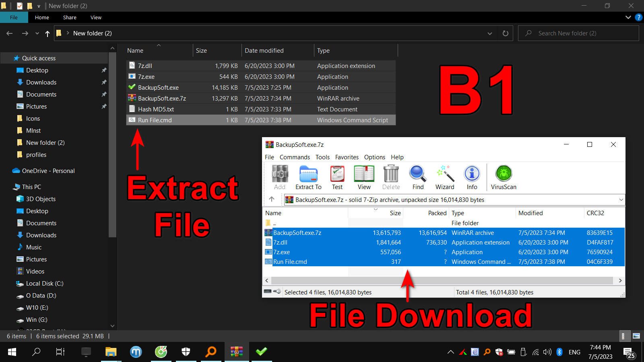Open the Find magnifier tool
Image resolution: width=644 pixels, height=362 pixels.
[418, 177]
